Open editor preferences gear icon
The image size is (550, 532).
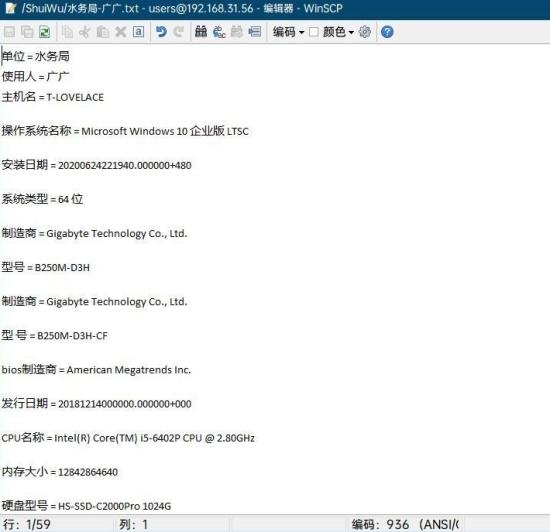pos(365,32)
